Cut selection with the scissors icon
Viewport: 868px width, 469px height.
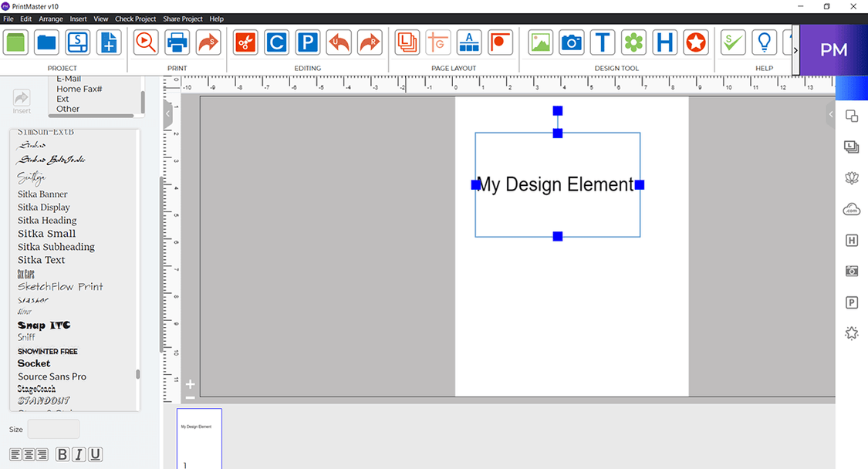point(245,42)
